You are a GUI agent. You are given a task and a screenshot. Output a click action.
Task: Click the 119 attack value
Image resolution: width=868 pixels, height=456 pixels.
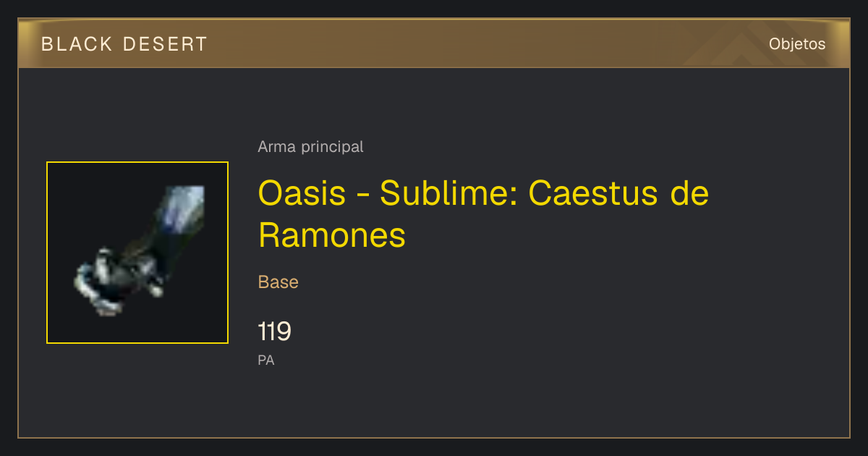(x=275, y=332)
